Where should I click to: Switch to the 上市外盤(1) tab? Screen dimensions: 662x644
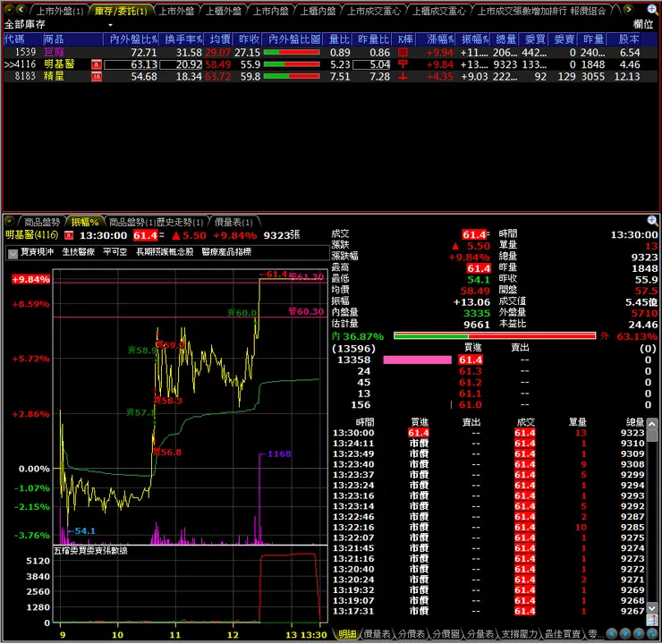tap(60, 11)
